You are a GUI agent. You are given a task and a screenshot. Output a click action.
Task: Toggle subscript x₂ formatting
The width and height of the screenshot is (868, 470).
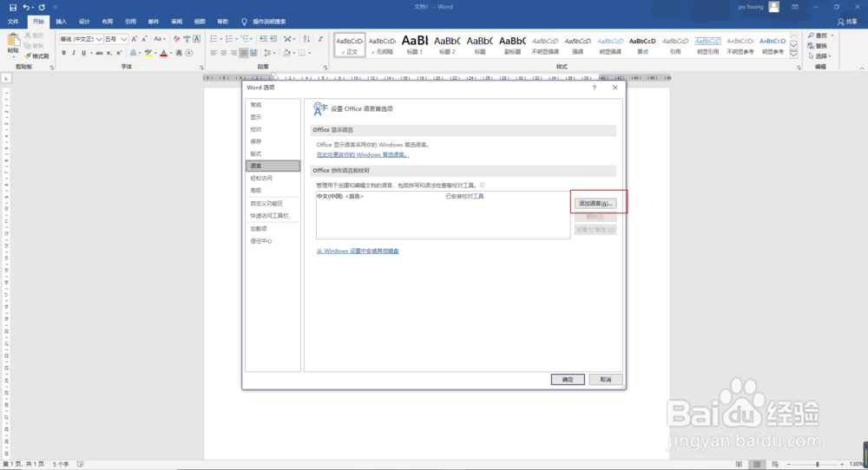pyautogui.click(x=109, y=53)
